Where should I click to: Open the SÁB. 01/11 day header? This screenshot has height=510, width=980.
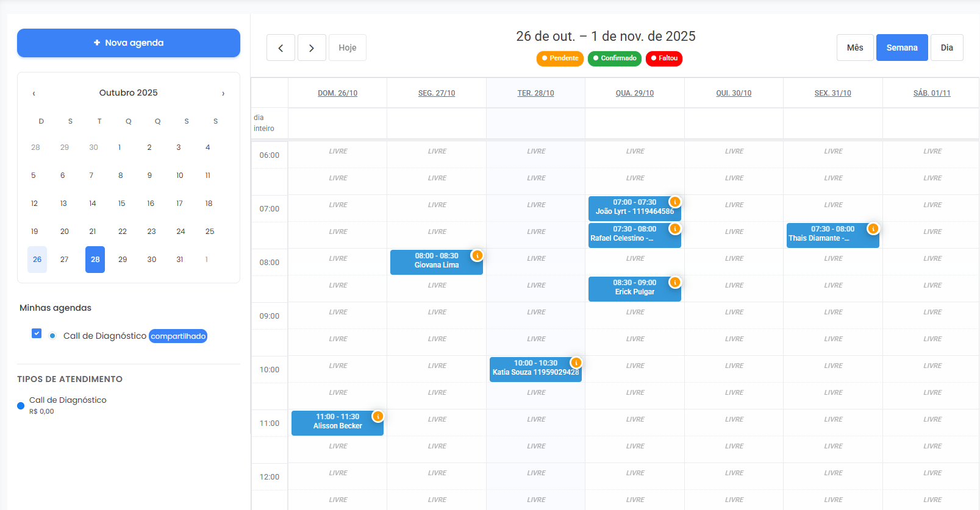[932, 93]
